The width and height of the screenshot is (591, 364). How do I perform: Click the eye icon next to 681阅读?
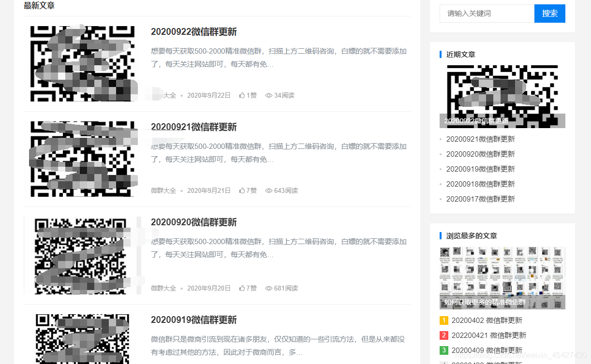[x=268, y=288]
